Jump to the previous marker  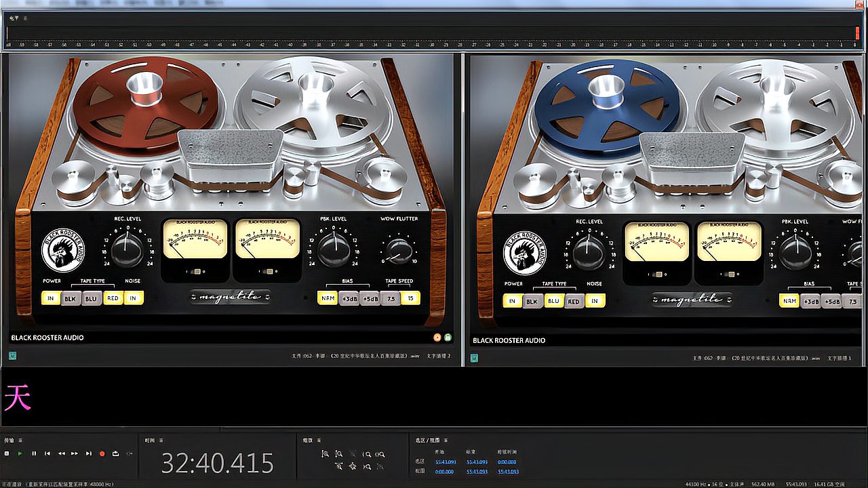[47, 453]
